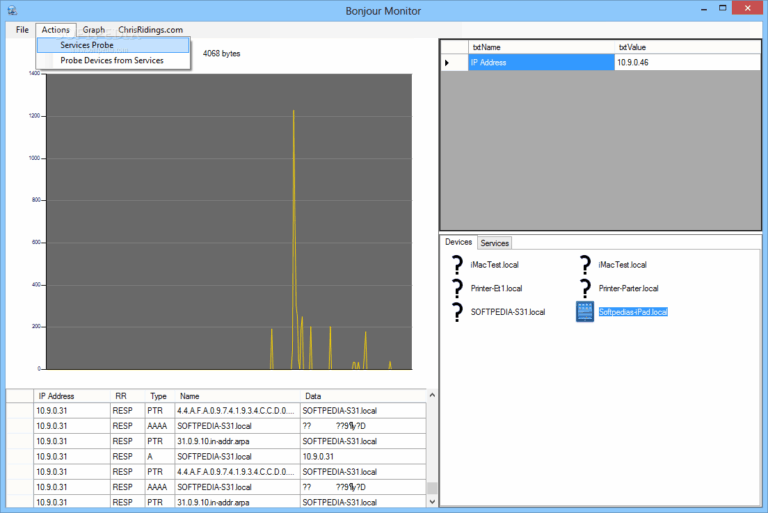The width and height of the screenshot is (768, 513).
Task: Select the Softpedias-iPad.local device icon
Action: point(585,312)
